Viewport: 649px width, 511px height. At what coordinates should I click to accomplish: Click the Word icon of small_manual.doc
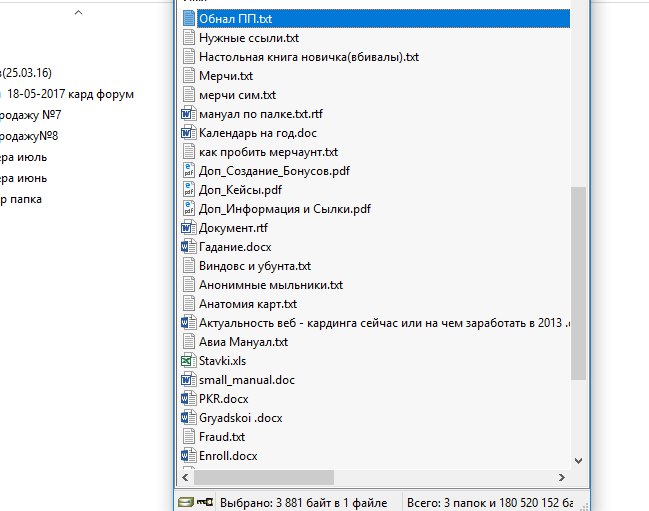coord(187,380)
